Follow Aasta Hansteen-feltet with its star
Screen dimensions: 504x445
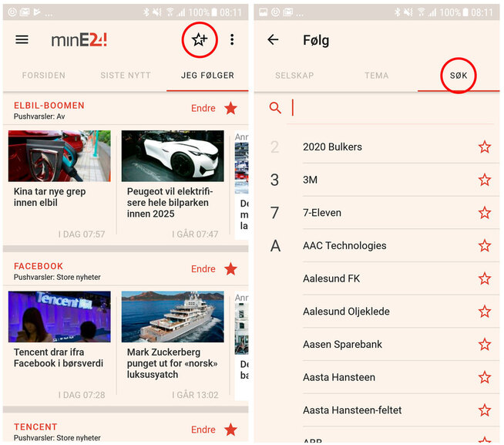point(485,410)
